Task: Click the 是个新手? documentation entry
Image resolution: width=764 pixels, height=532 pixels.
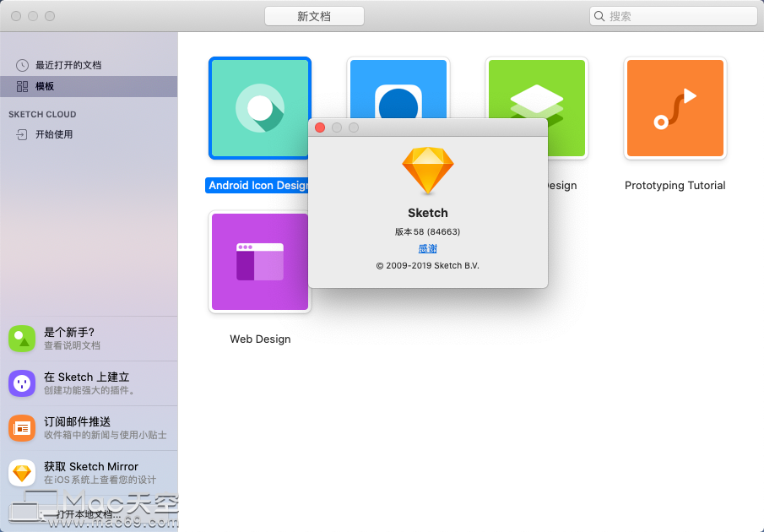Action: 89,339
